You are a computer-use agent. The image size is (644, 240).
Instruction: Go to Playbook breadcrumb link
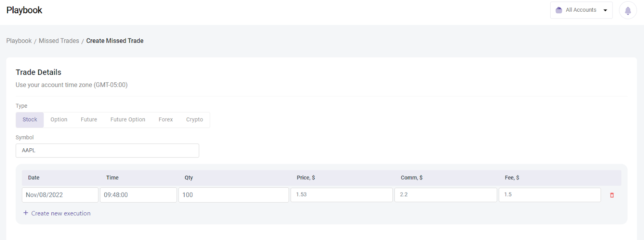(19, 41)
